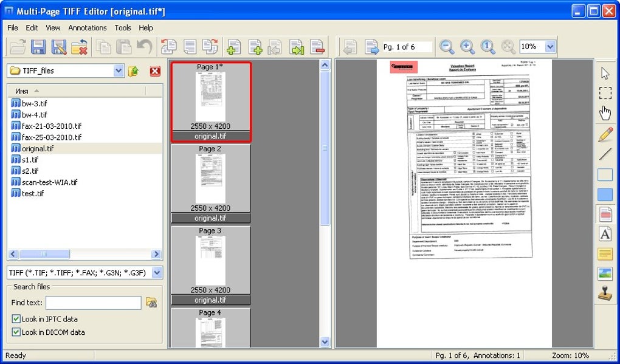Select the pencil freehand tool
Viewport: 620px width, 364px height.
click(605, 134)
